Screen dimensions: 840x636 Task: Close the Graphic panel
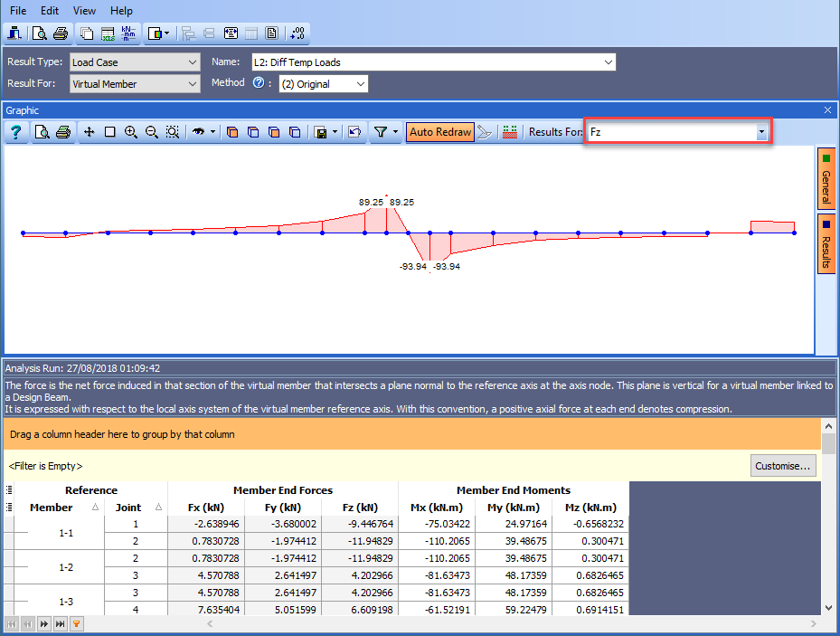tap(827, 109)
